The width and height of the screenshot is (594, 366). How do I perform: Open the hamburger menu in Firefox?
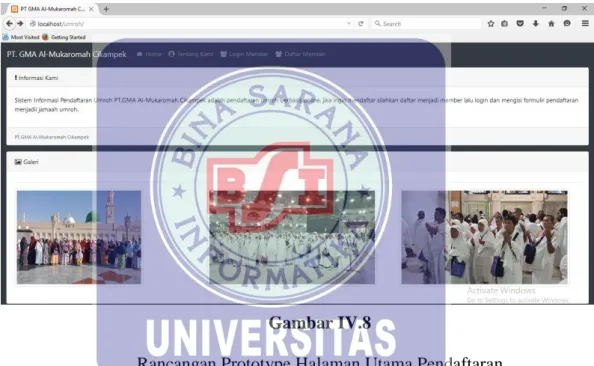point(585,23)
